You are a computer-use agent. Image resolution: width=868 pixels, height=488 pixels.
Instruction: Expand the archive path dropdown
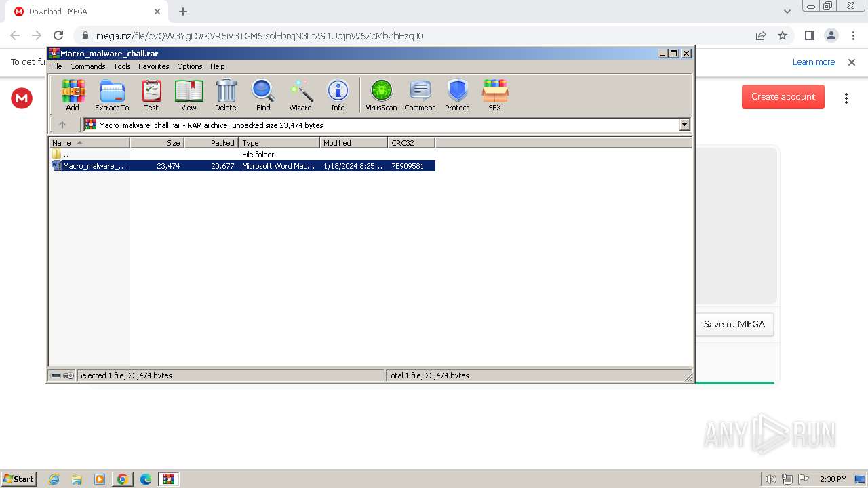[684, 125]
